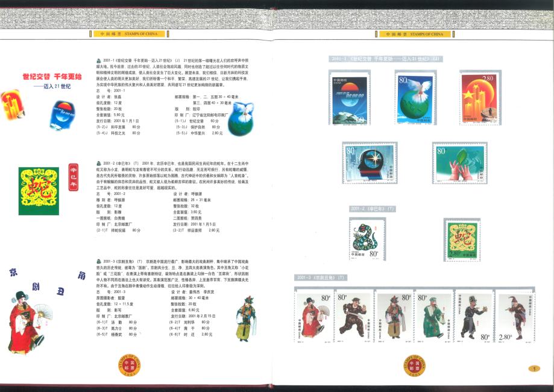Image resolution: width=554 pixels, height=392 pixels.
Task: Select the red-robed clown with fan stamp
Action: (313, 315)
